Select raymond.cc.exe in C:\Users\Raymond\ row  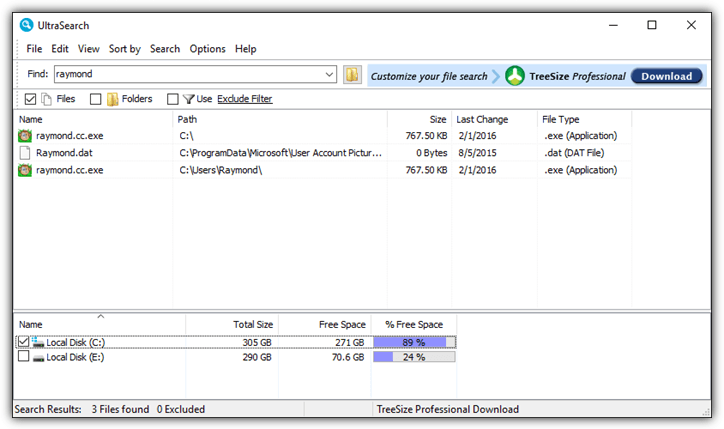(70, 170)
